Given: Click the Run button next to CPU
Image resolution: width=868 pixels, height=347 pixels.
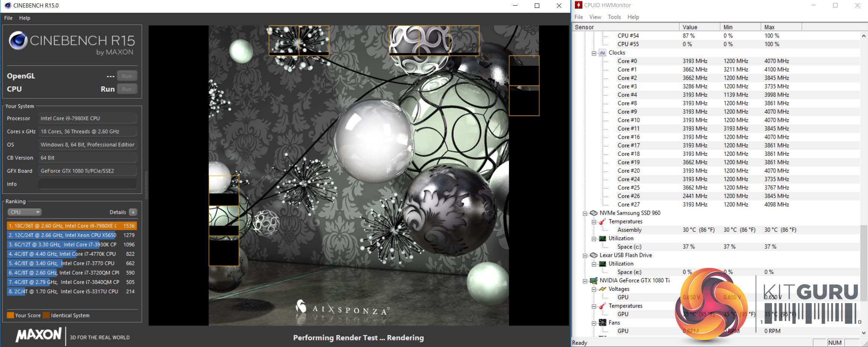Looking at the screenshot, I should (x=127, y=89).
